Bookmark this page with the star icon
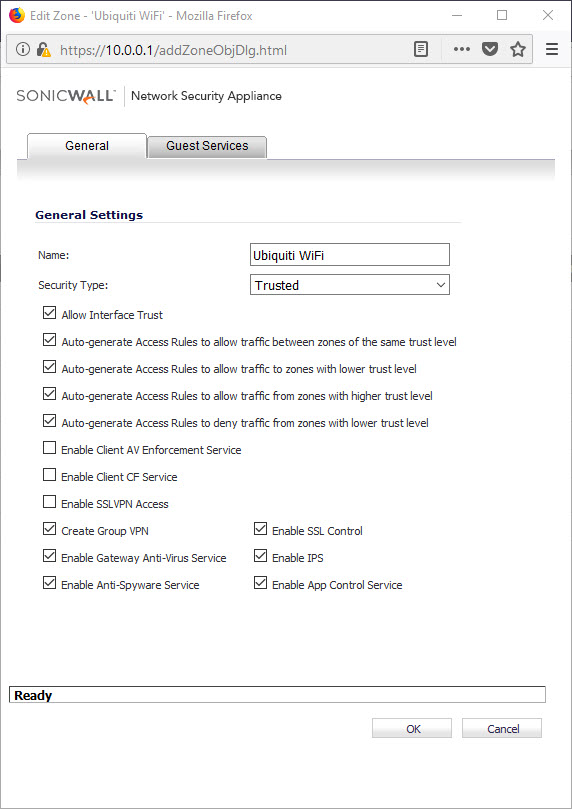 click(517, 50)
